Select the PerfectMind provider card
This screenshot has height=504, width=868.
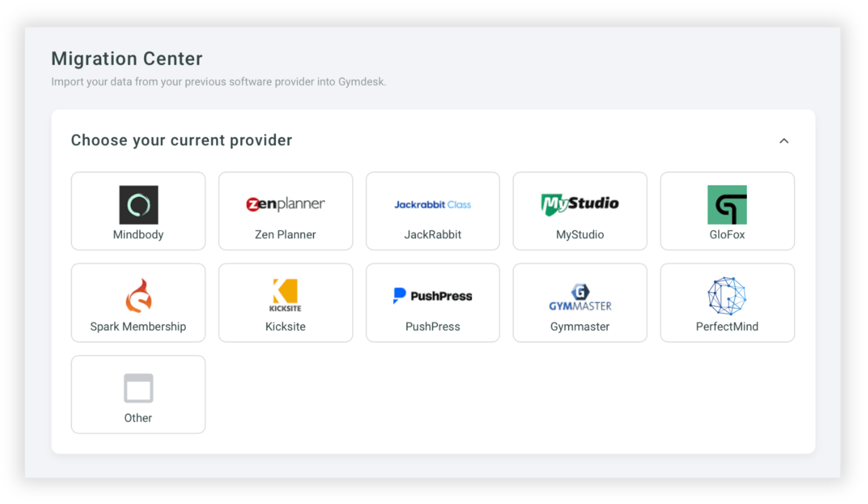coord(727,303)
